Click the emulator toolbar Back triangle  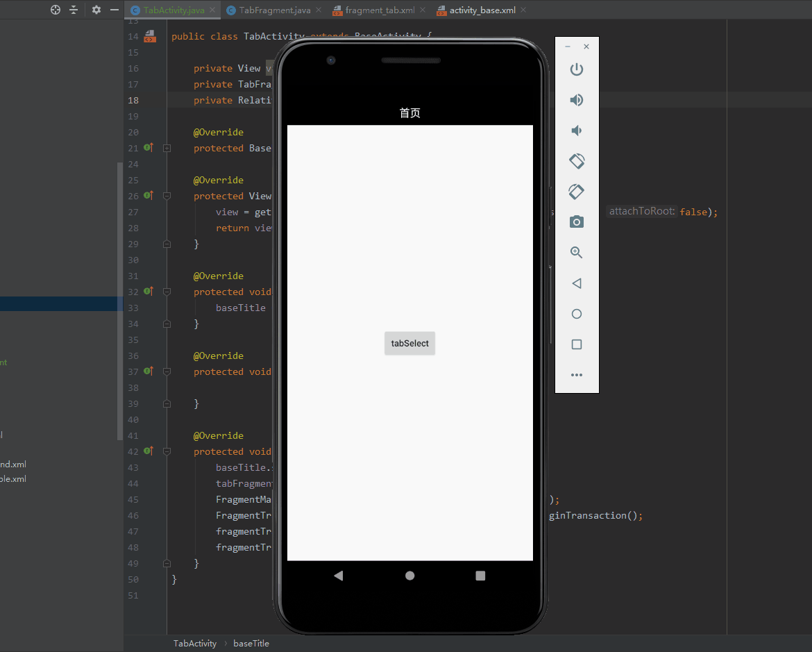(x=576, y=283)
